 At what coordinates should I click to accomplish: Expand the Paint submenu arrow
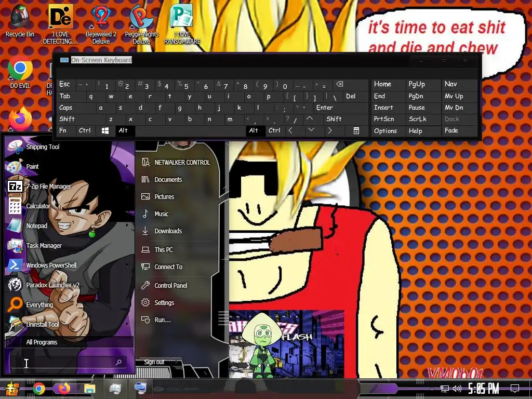coord(127,166)
